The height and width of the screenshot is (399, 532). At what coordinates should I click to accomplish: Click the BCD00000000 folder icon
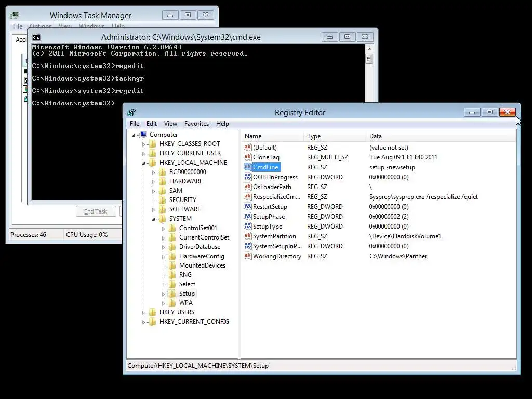click(163, 172)
